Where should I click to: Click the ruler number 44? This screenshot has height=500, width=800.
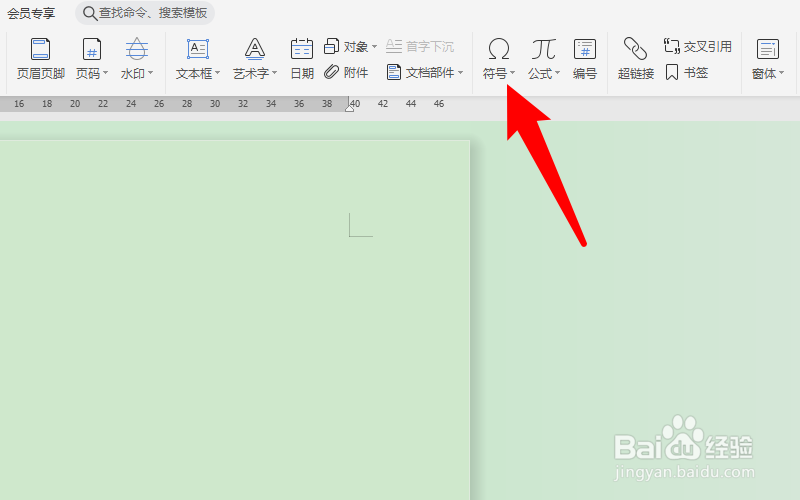tap(411, 104)
